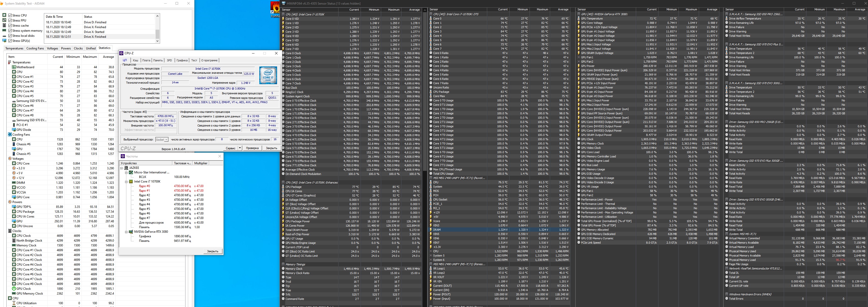Screen dimensions: 868x307
Task: Click the Проверка button in CPU-Z
Action: 252,148
